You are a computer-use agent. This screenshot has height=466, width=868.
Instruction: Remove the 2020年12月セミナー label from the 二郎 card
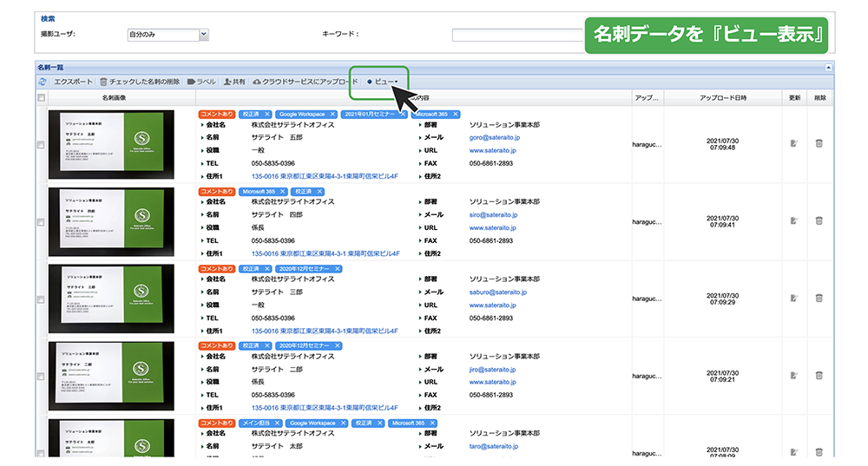(337, 346)
